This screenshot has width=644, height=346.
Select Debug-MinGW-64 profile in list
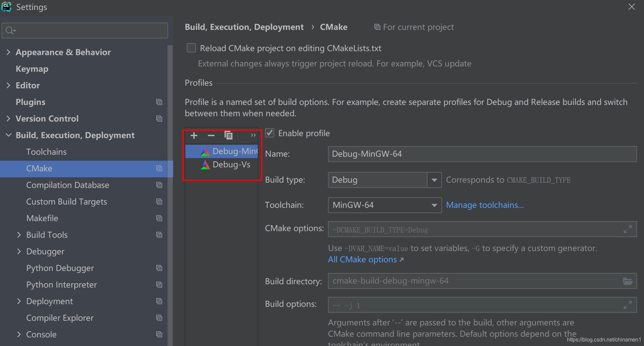click(x=222, y=151)
